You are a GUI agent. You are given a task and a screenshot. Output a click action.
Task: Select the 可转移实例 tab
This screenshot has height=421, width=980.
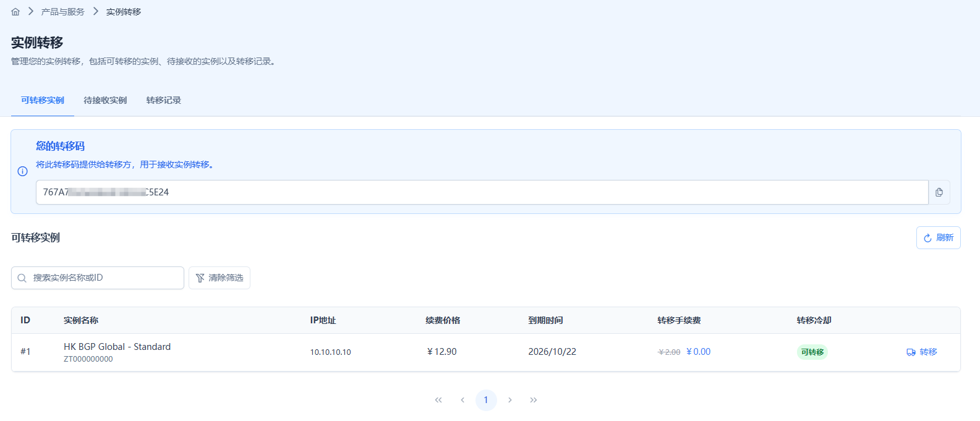pyautogui.click(x=43, y=100)
